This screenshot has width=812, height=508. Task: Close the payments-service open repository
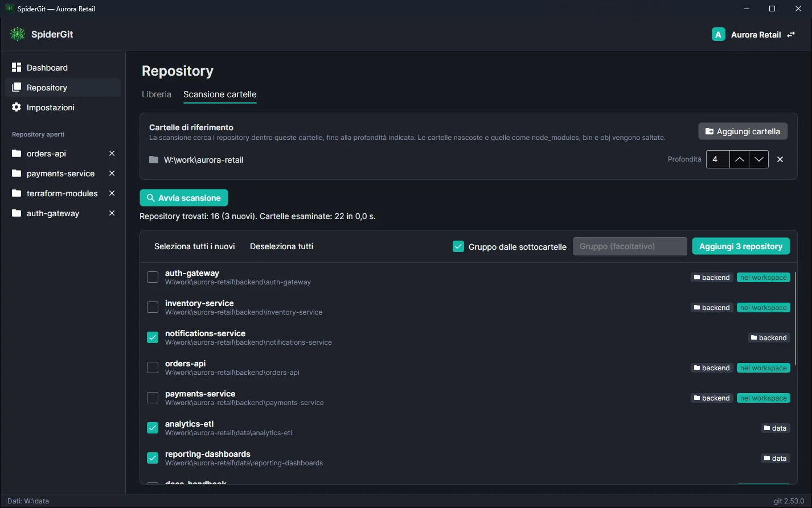coord(112,174)
